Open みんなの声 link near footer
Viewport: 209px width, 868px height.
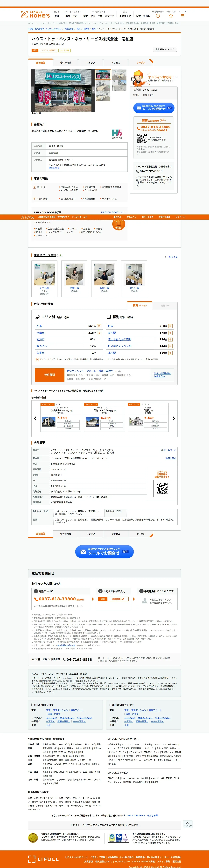pyautogui.click(x=152, y=815)
